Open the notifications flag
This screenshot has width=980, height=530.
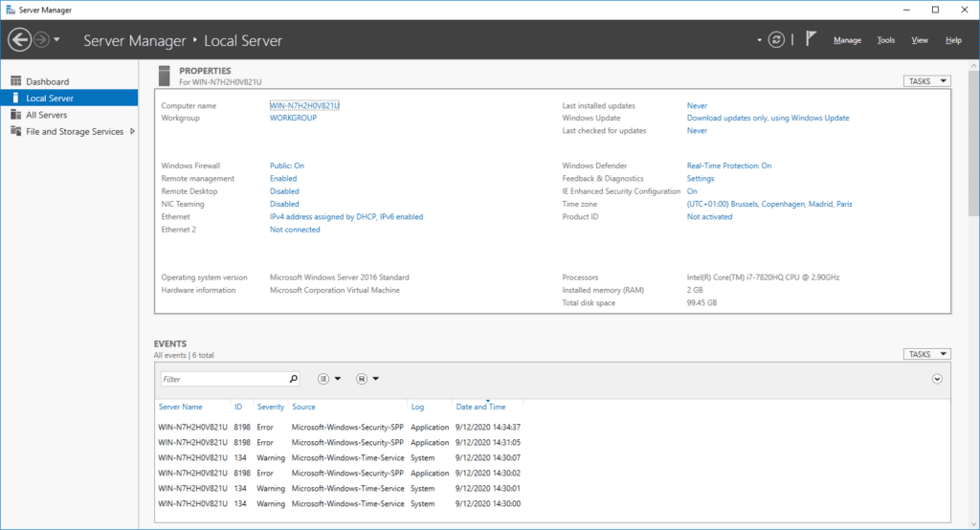pyautogui.click(x=811, y=39)
